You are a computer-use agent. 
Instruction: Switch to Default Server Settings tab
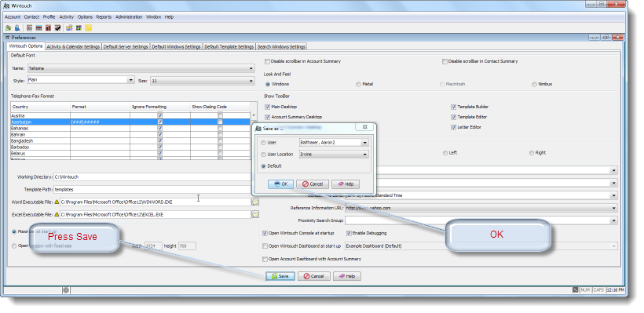coord(126,47)
